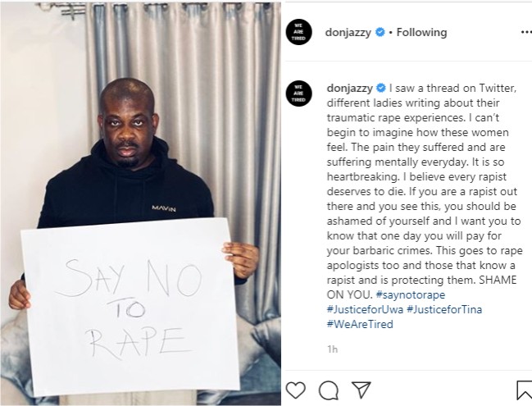Click the header profile avatar 'We Are Tired'

tap(298, 32)
